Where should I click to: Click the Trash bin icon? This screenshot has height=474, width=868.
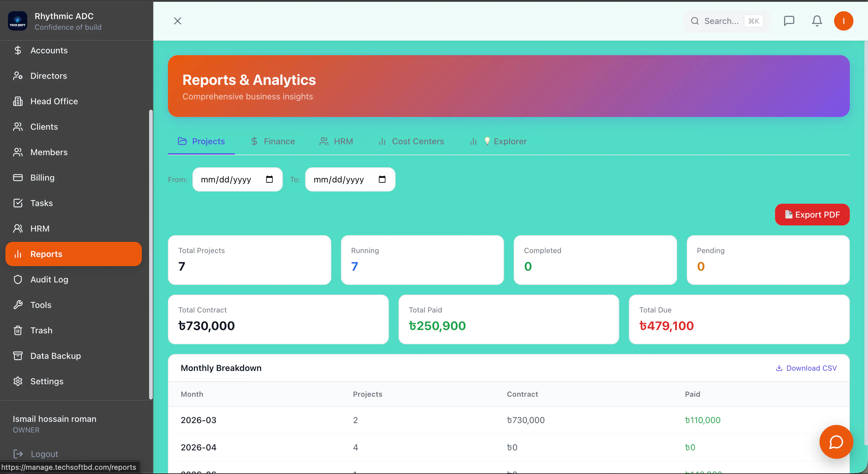point(18,330)
